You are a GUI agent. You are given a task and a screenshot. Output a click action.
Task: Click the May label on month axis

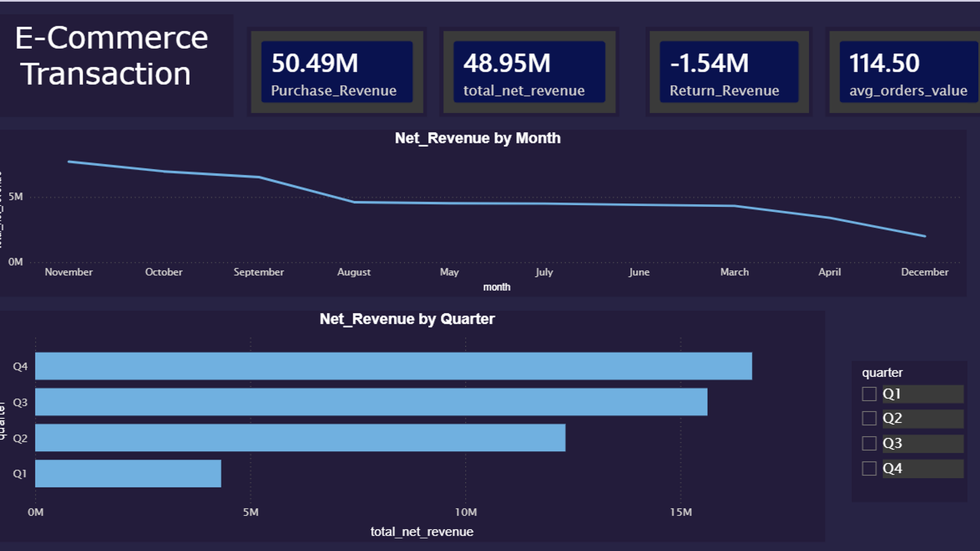449,272
